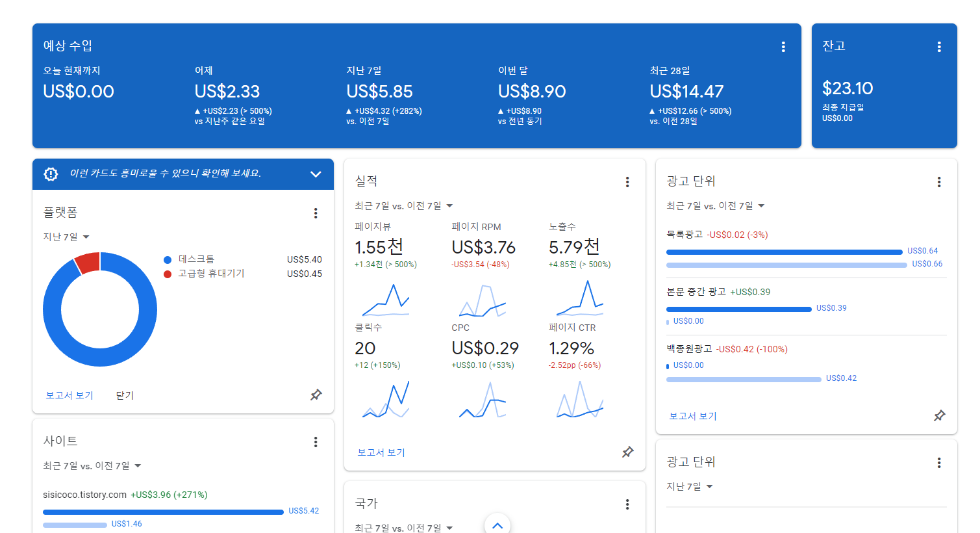Click the blue 데스크톱 legend dot
The image size is (980, 533).
168,259
